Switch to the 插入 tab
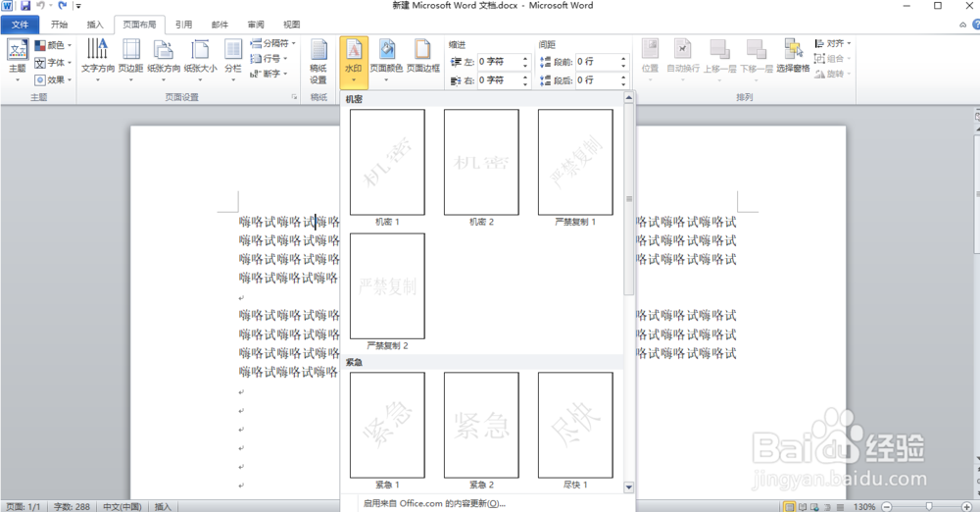Screen dimensions: 980x512 95,25
